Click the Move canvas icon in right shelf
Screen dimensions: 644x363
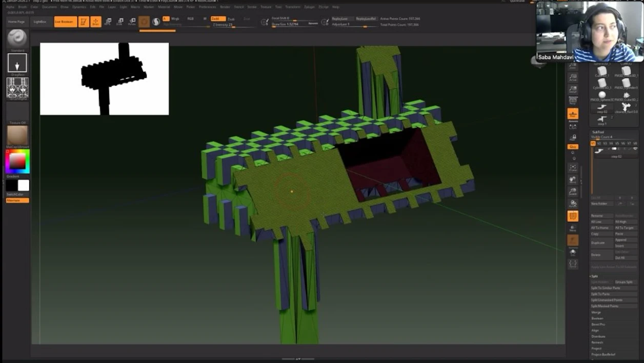click(573, 180)
